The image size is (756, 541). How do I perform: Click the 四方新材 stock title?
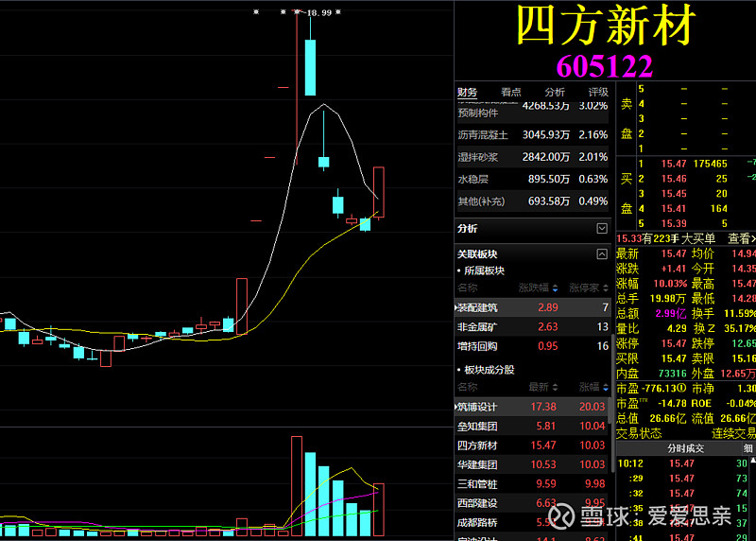tap(606, 26)
